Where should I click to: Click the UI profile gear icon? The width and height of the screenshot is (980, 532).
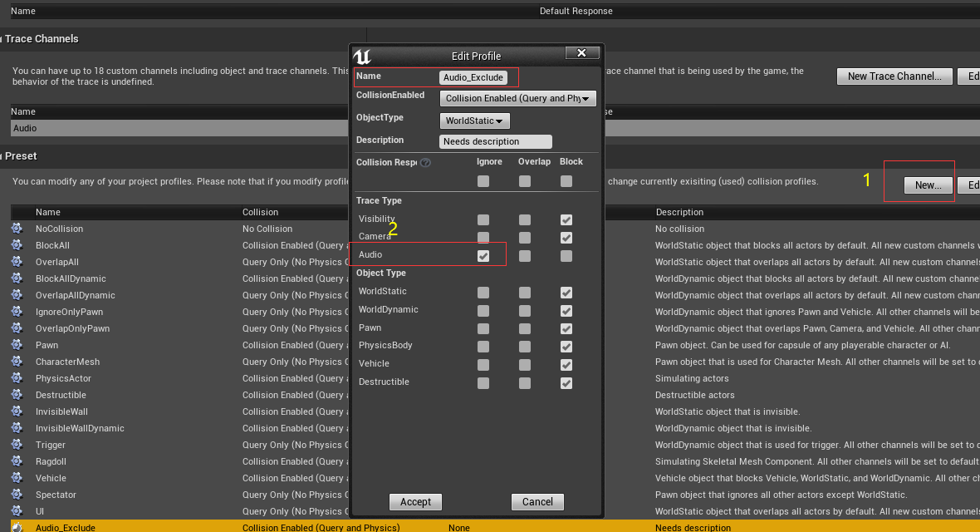[x=17, y=510]
